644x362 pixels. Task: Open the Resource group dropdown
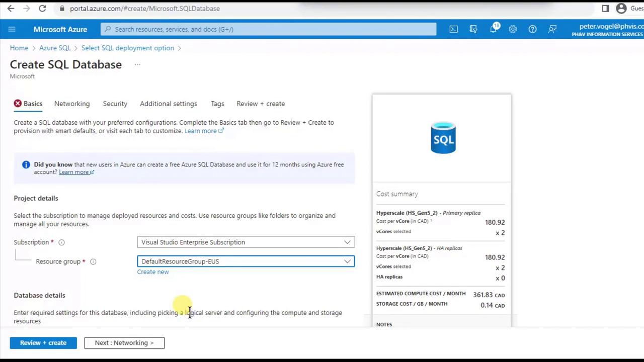(x=246, y=261)
